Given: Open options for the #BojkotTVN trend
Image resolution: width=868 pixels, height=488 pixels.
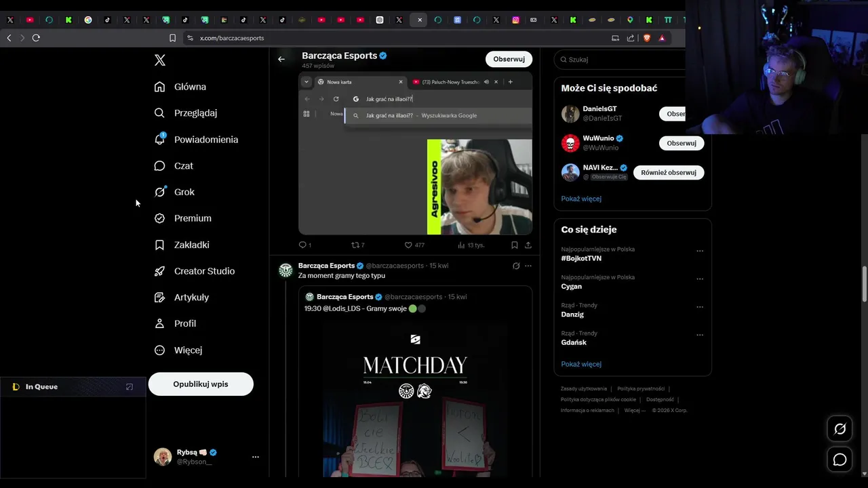Looking at the screenshot, I should 700,251.
